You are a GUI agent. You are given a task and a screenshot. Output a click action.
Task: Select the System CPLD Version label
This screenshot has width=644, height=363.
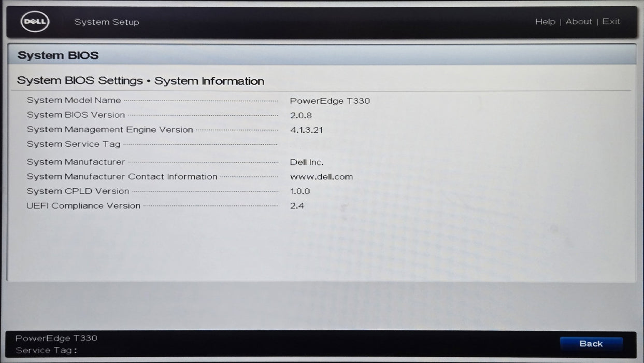78,191
